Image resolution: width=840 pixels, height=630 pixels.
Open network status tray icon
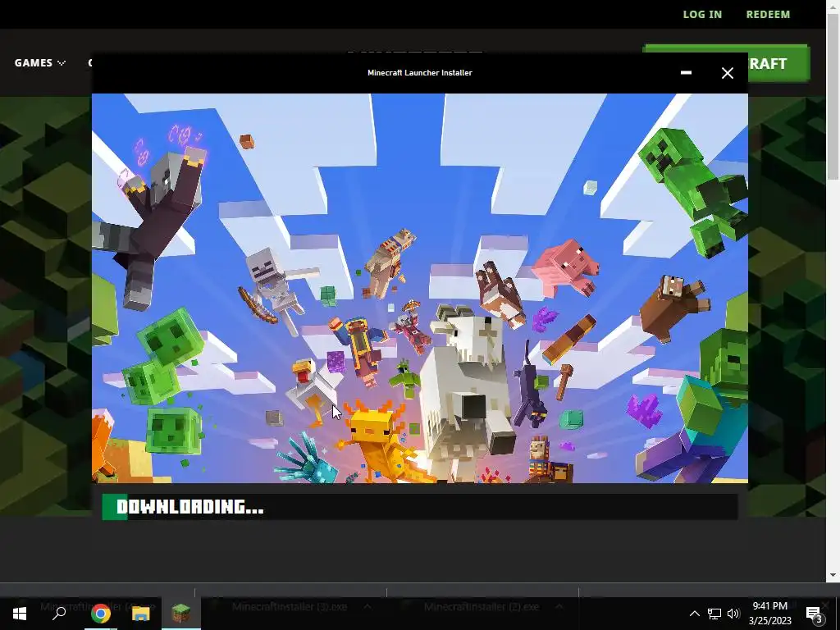[x=714, y=614]
